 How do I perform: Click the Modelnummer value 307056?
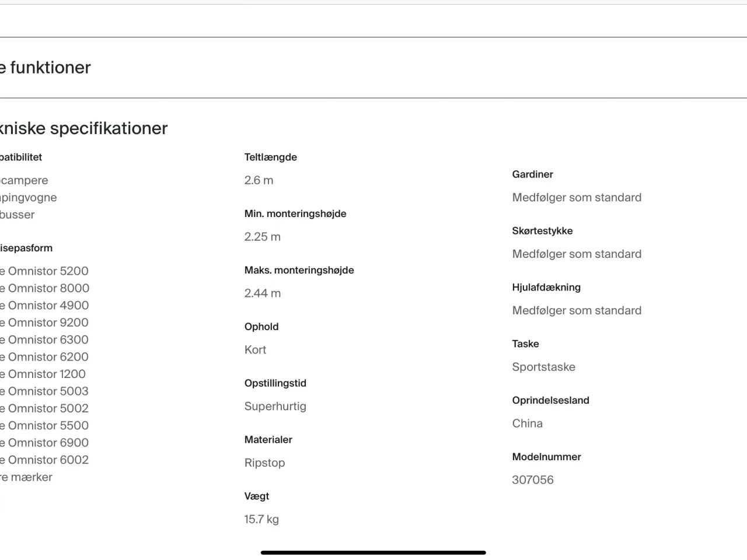tap(533, 480)
